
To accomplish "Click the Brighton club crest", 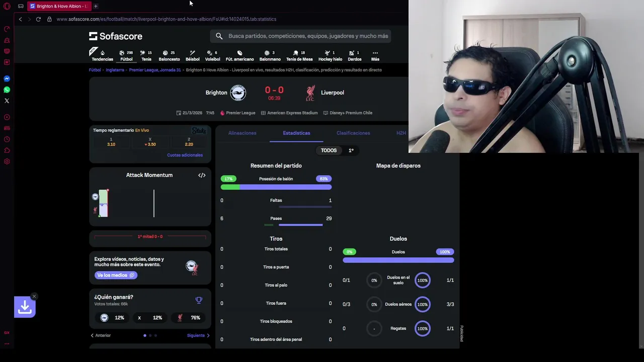I will (x=238, y=93).
